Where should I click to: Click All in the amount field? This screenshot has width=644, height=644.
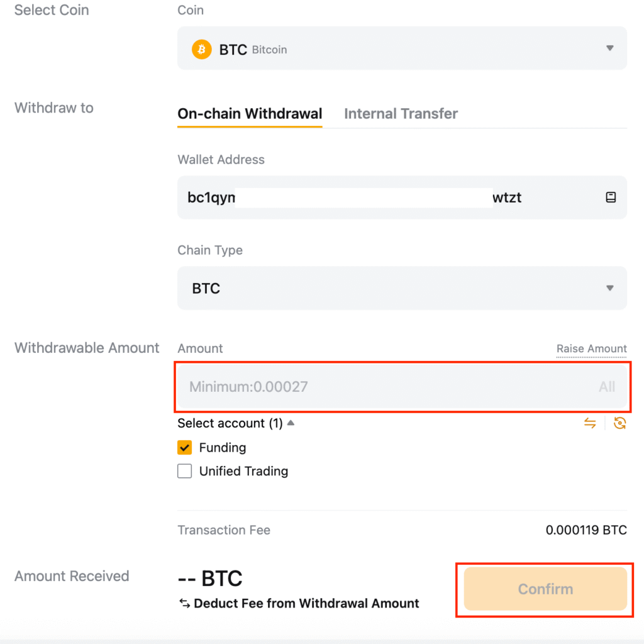coord(606,387)
